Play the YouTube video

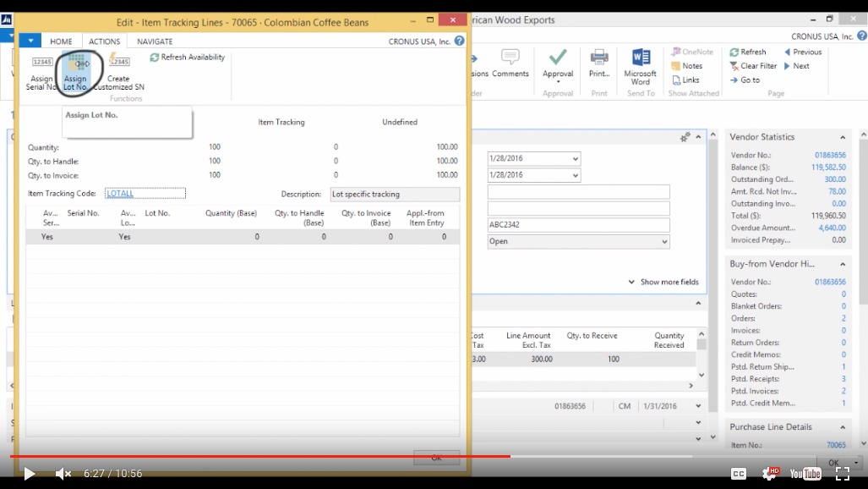30,474
